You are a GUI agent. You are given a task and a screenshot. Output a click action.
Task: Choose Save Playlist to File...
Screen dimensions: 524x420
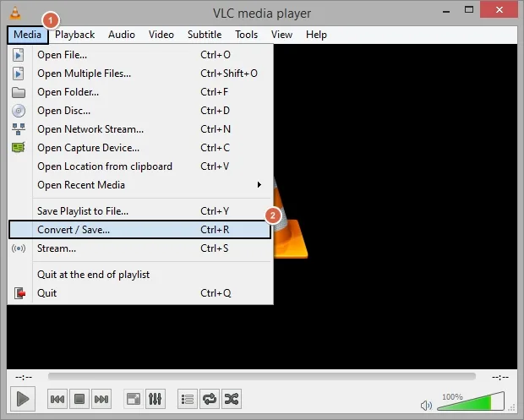point(140,211)
